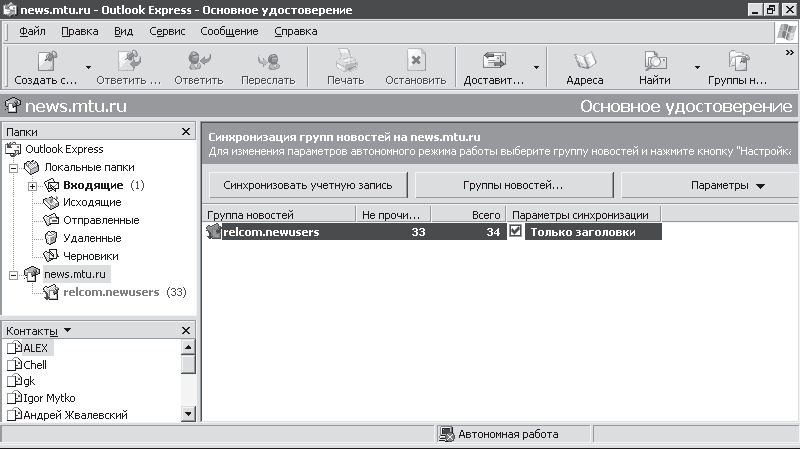Open the Отправленные folder
The width and height of the screenshot is (800, 449).
101,220
